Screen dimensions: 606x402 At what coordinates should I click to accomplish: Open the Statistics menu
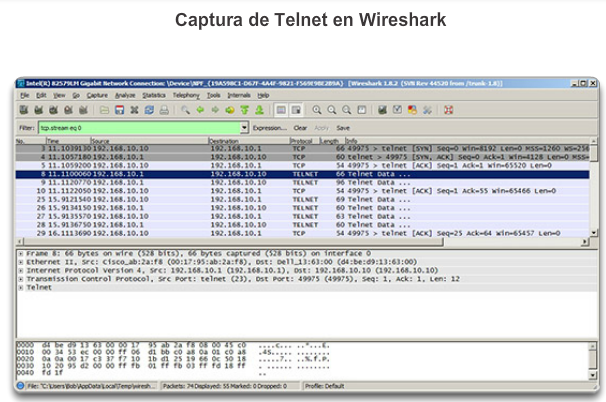[154, 95]
